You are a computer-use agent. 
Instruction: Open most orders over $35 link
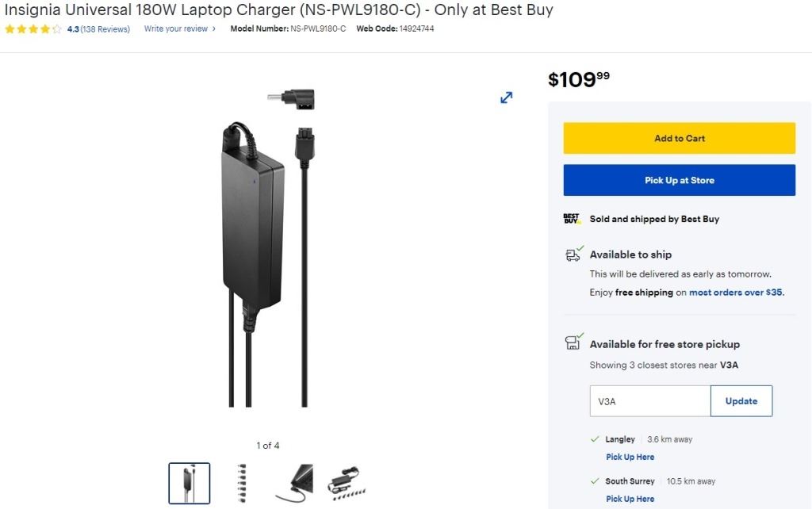tap(737, 293)
